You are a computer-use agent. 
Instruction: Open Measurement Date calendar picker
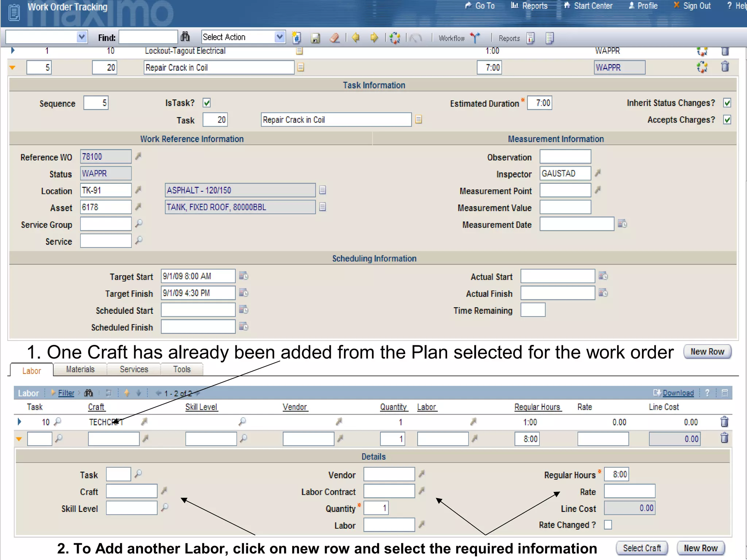coord(622,223)
